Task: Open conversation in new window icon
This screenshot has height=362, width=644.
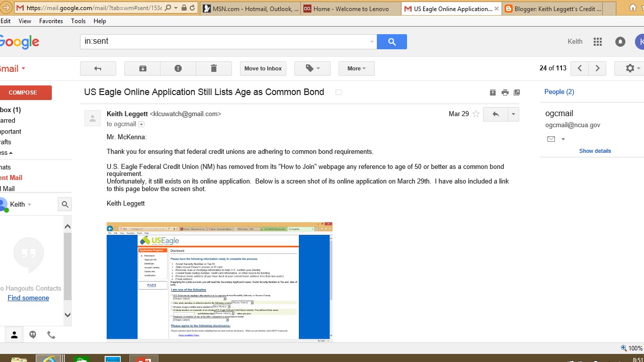Action: point(517,93)
